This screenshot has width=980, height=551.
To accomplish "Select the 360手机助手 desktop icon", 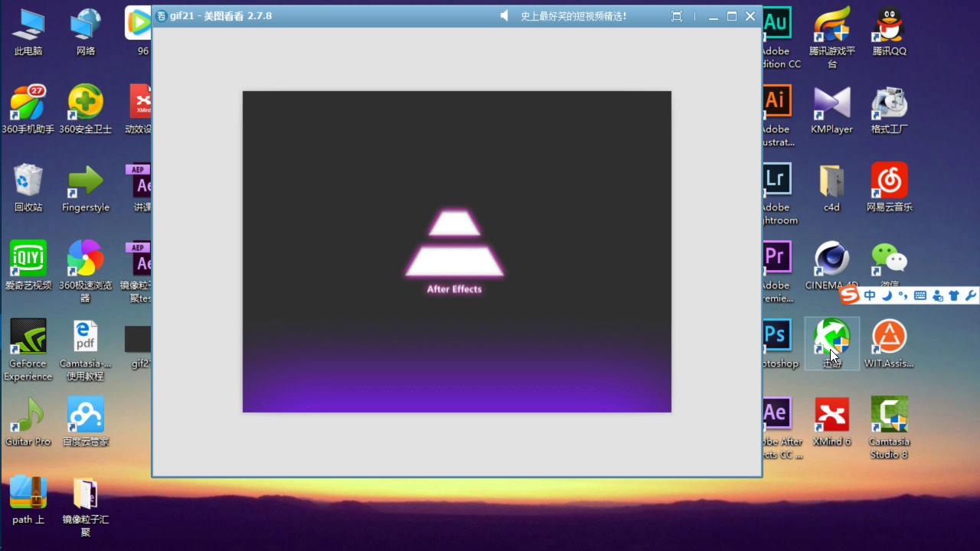I will pyautogui.click(x=28, y=109).
